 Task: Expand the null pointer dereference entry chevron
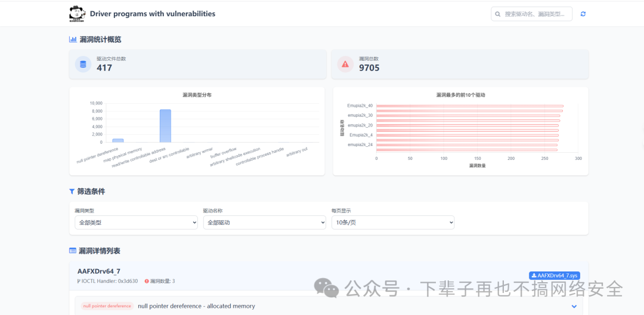574,307
